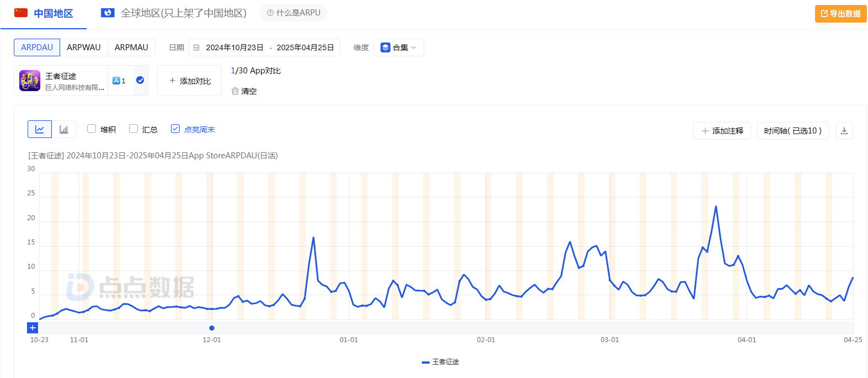The height and width of the screenshot is (378, 868).
Task: Uncheck the 点亮周末 checkbox
Action: [x=175, y=129]
